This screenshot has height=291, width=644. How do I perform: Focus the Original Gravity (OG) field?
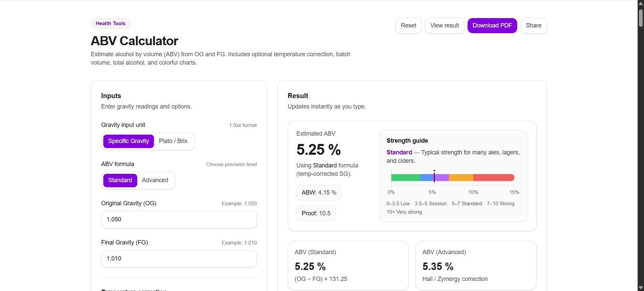[x=179, y=220]
